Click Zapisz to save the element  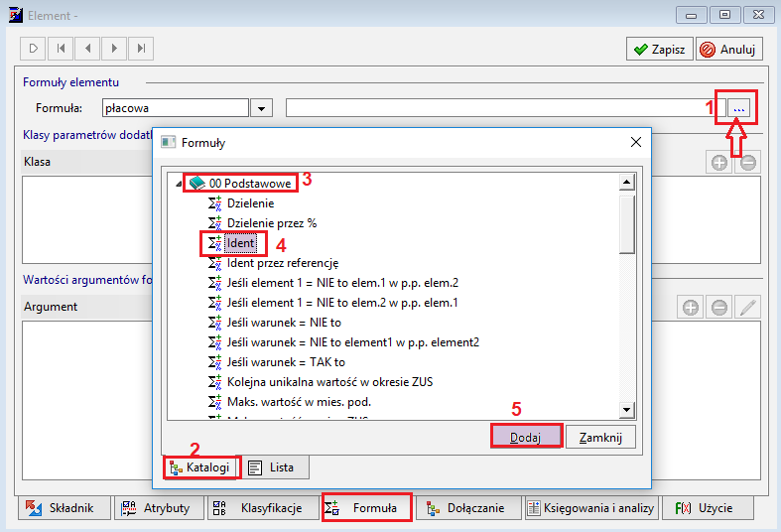tap(660, 49)
